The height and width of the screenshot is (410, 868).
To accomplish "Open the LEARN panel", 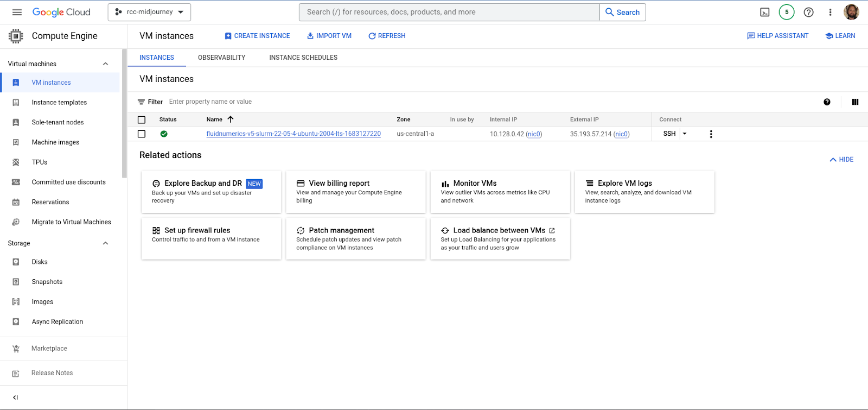I will (840, 36).
